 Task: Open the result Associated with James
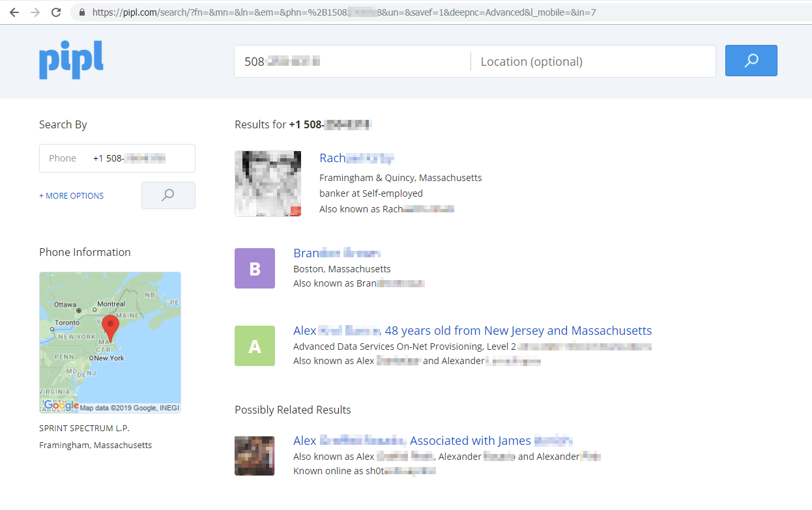433,440
